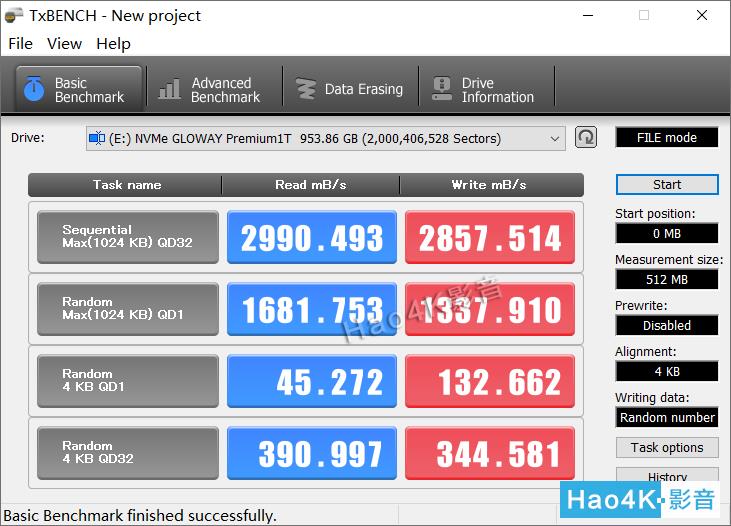
Task: Open the File menu
Action: click(21, 43)
